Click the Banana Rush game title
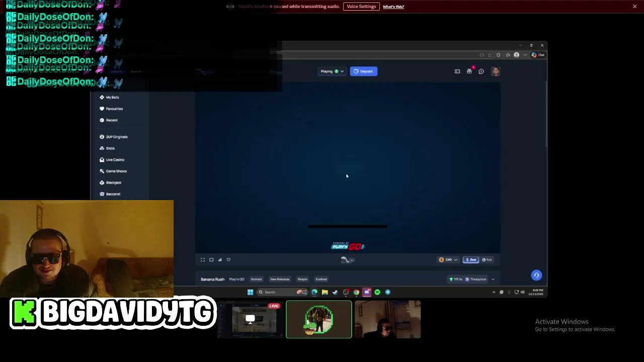This screenshot has height=362, width=644. coord(212,279)
